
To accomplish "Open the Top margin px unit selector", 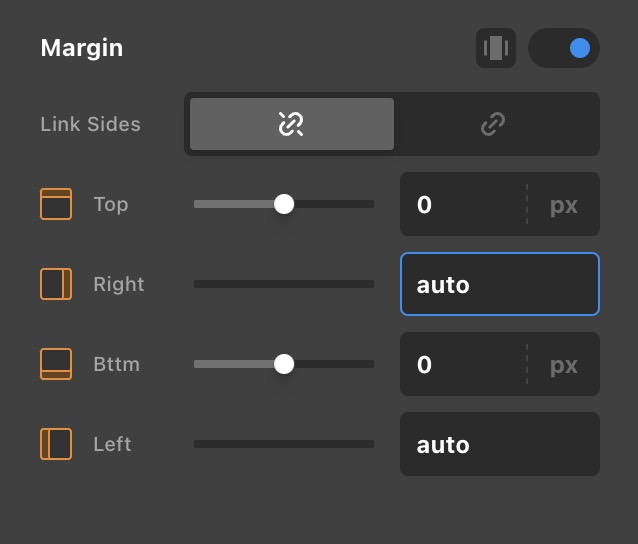I will tap(564, 204).
